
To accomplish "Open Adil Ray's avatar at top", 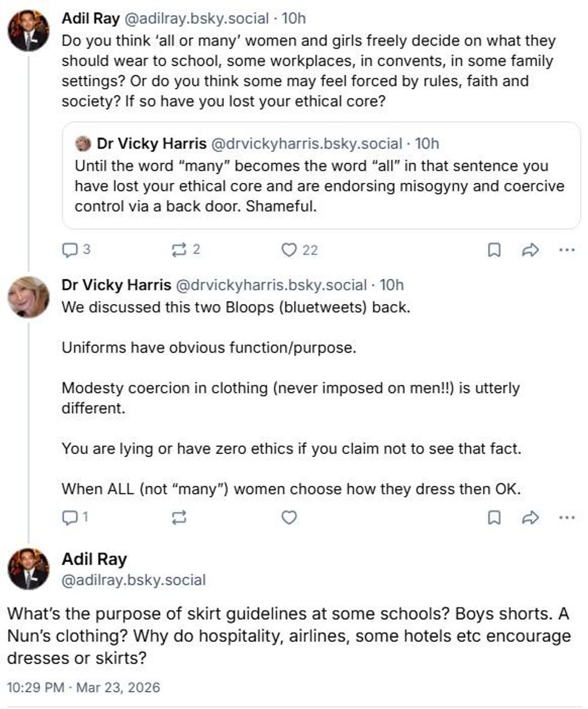I will 28,31.
